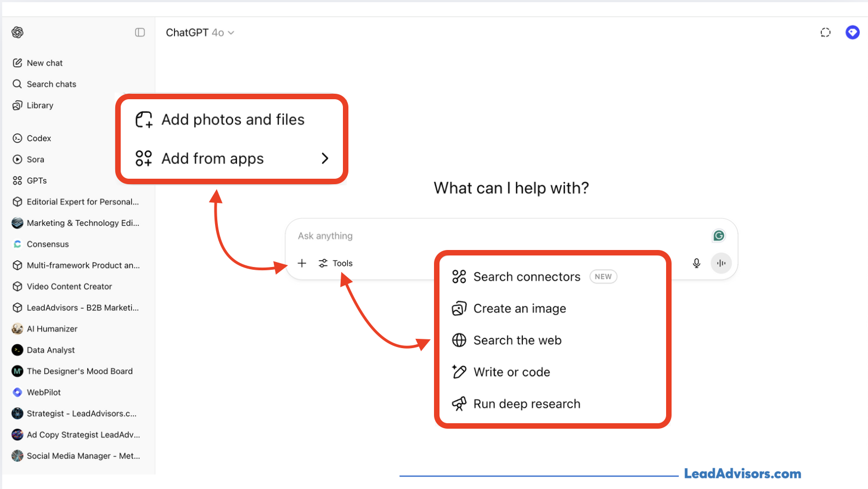Select Write or code from Tools menu

501,372
